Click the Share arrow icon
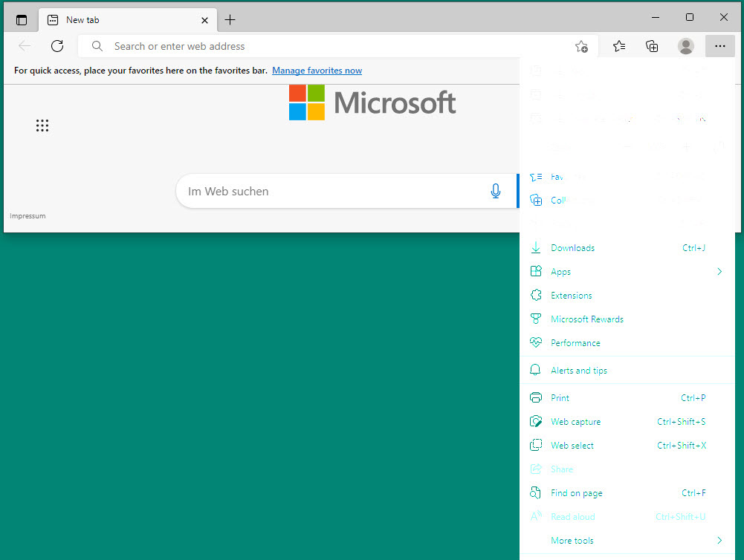The width and height of the screenshot is (744, 560). [x=536, y=469]
